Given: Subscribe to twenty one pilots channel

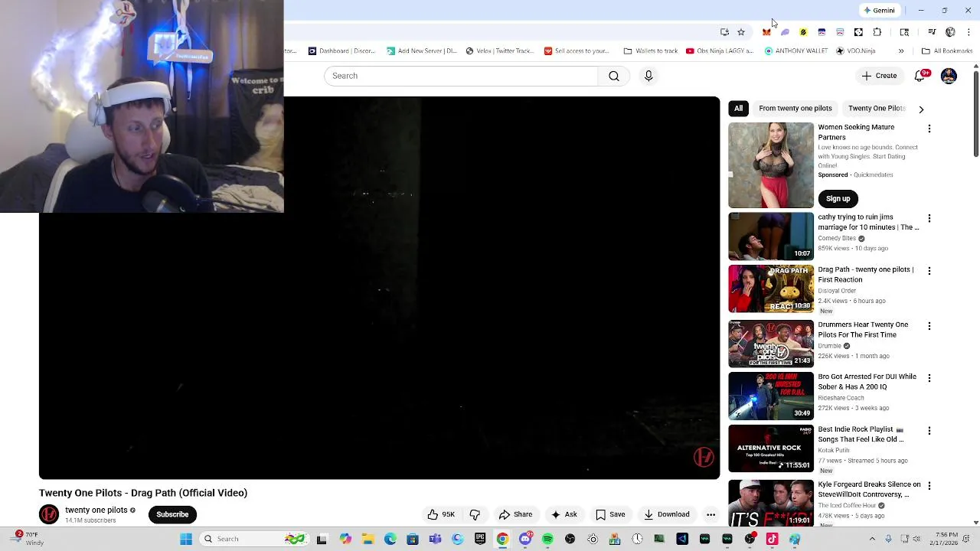Looking at the screenshot, I should click(172, 514).
